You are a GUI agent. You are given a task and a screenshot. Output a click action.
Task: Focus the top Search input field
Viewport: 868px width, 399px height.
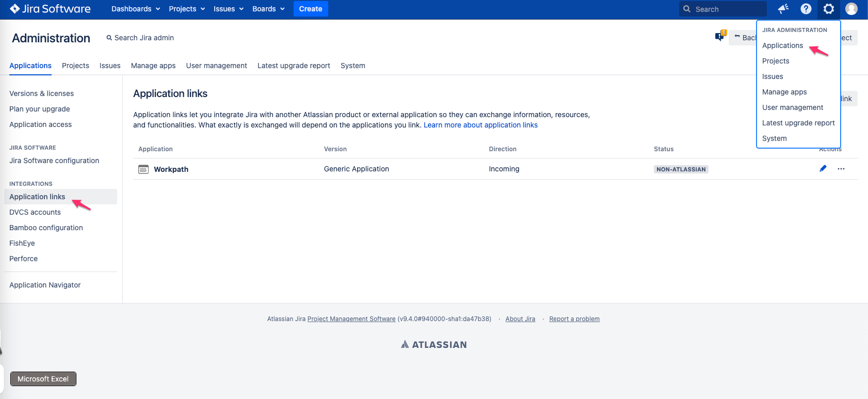(x=723, y=9)
